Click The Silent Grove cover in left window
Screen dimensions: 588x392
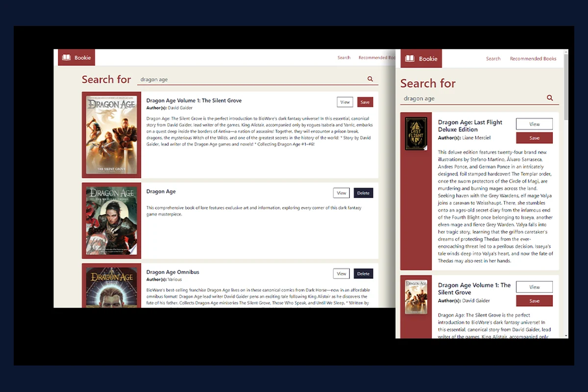111,135
